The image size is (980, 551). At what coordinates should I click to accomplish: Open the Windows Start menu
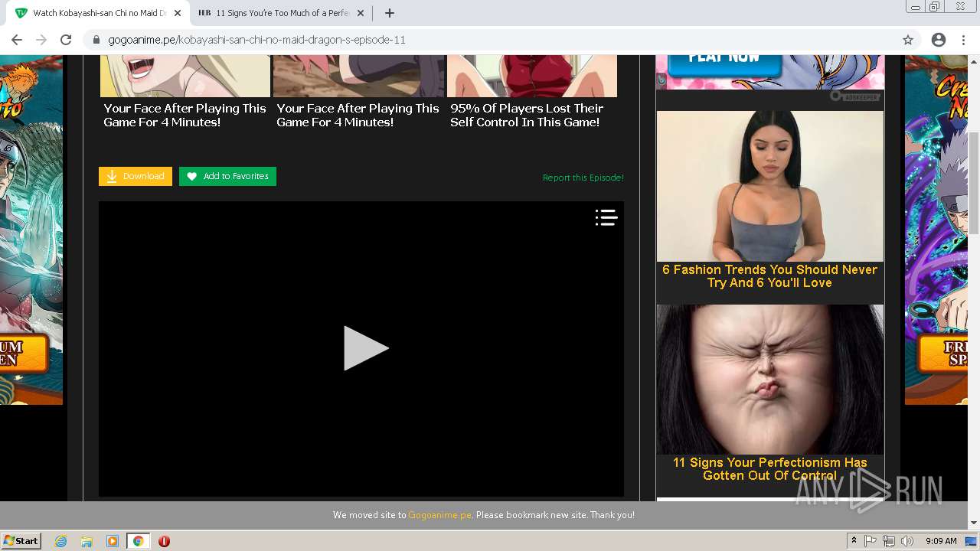point(21,541)
